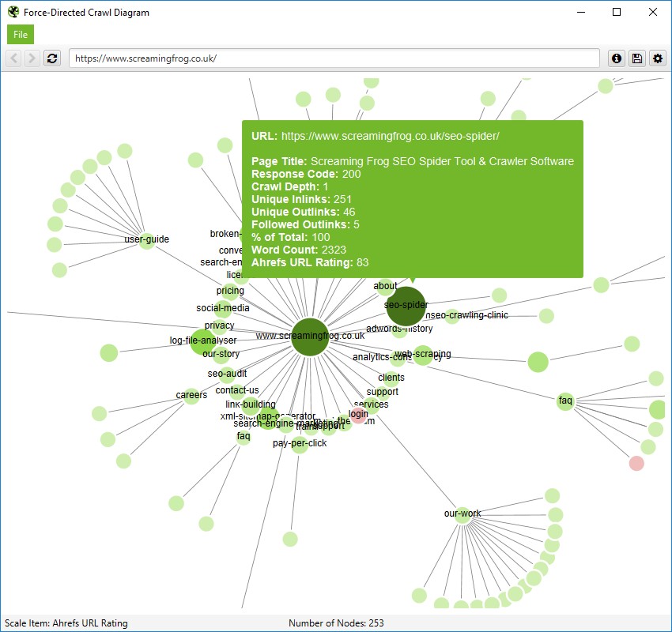Open the info panel icon

coord(617,58)
